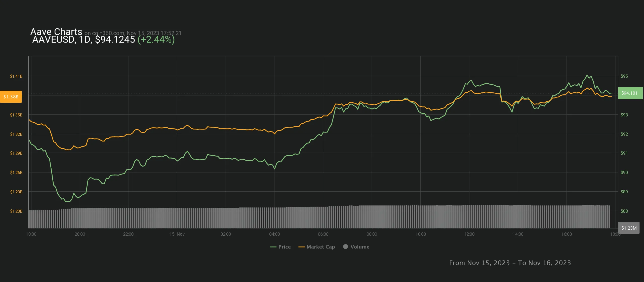Viewport: 644px width, 282px height.
Task: Click the 15. Nov time axis label
Action: [x=177, y=234]
